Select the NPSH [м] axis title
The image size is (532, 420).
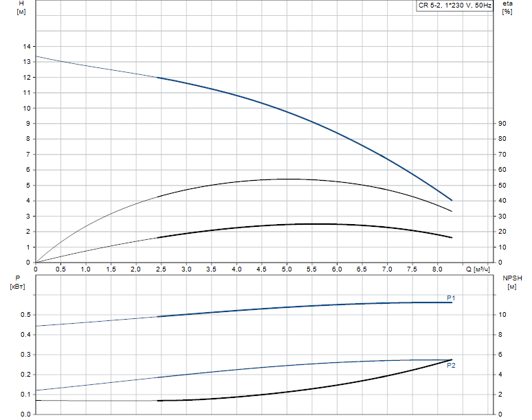pos(512,283)
